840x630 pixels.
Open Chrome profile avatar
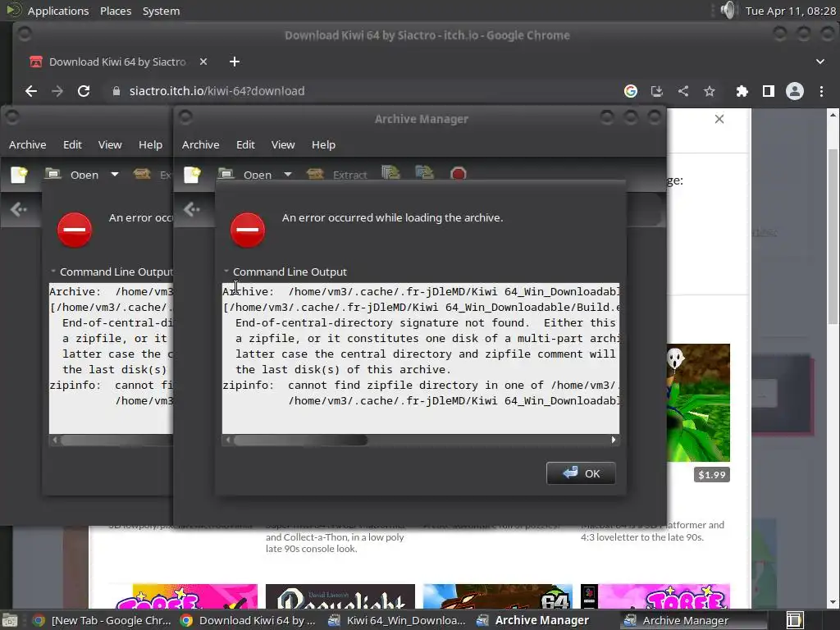(x=794, y=91)
